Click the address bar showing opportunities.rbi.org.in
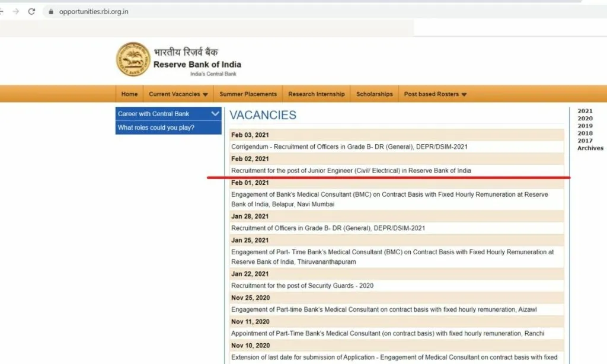607x364 pixels. pyautogui.click(x=93, y=12)
